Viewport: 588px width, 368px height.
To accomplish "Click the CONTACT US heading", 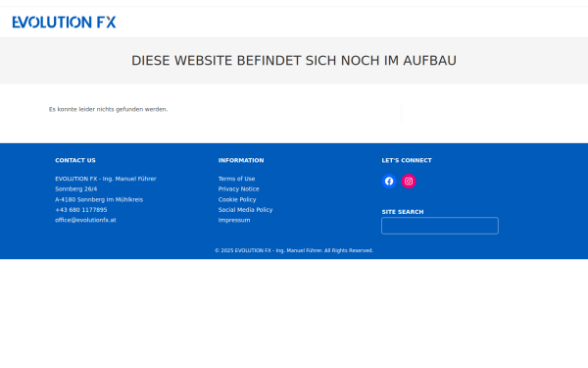I will click(75, 160).
